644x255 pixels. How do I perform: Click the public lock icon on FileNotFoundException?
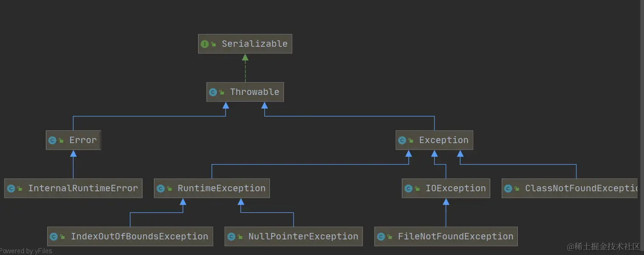pos(390,237)
